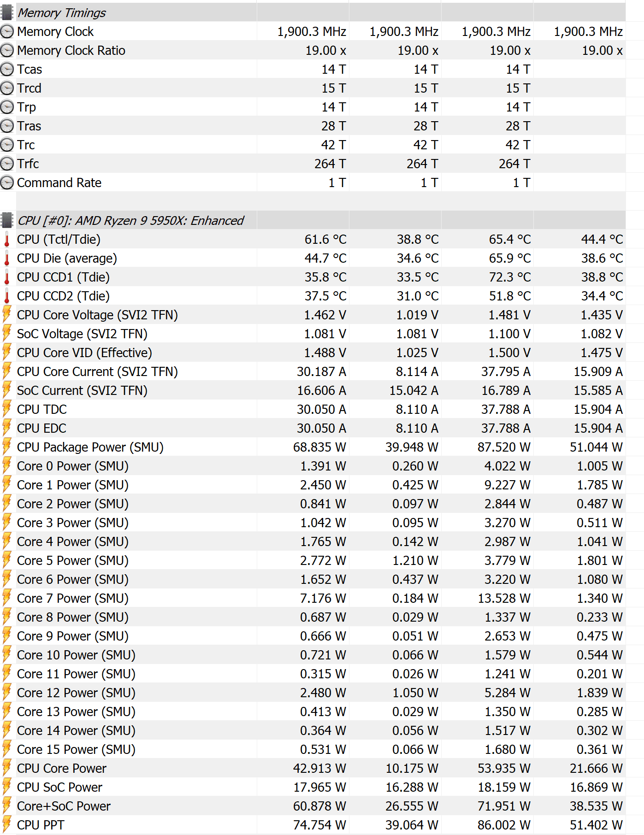Click the 87.520 W value of CPU Package Power
The height and width of the screenshot is (835, 644).
tap(504, 447)
